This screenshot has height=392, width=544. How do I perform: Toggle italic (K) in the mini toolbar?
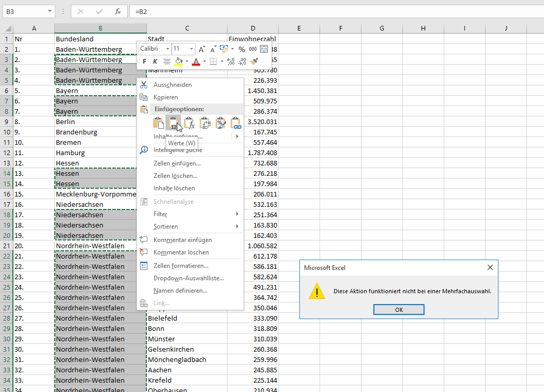[x=155, y=62]
